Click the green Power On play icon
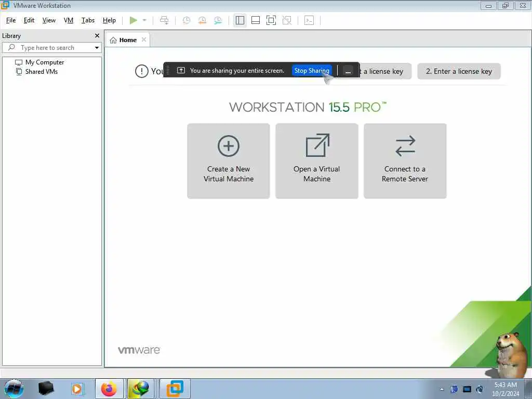Viewport: 532px width, 399px height. tap(134, 20)
